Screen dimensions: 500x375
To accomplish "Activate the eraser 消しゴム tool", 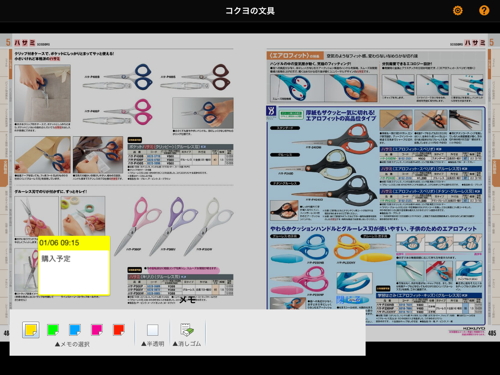I will click(x=187, y=330).
